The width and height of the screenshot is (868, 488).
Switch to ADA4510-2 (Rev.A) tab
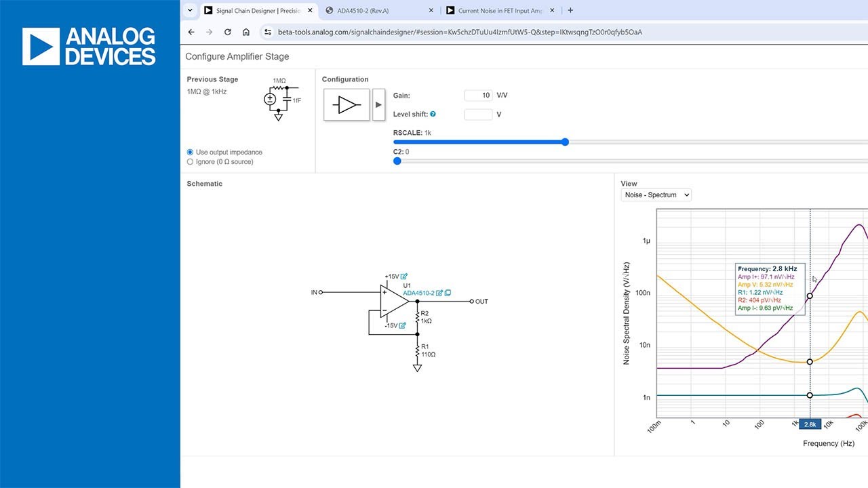pos(379,10)
